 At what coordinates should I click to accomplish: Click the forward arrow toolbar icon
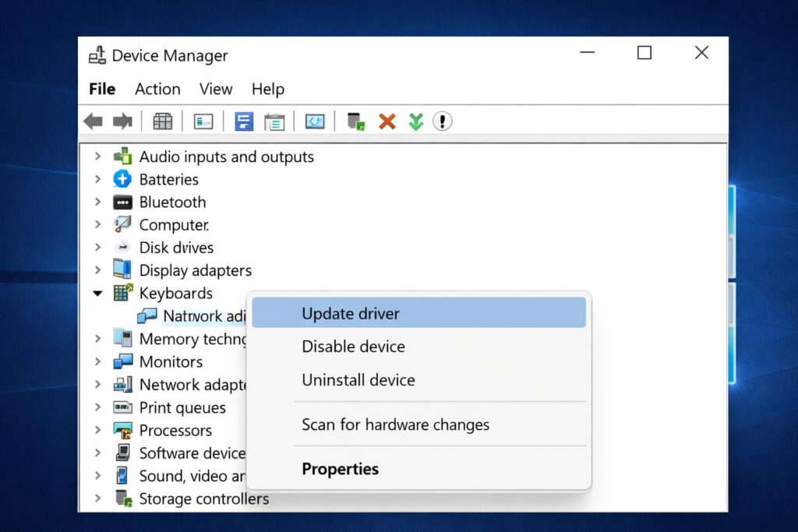click(x=122, y=122)
